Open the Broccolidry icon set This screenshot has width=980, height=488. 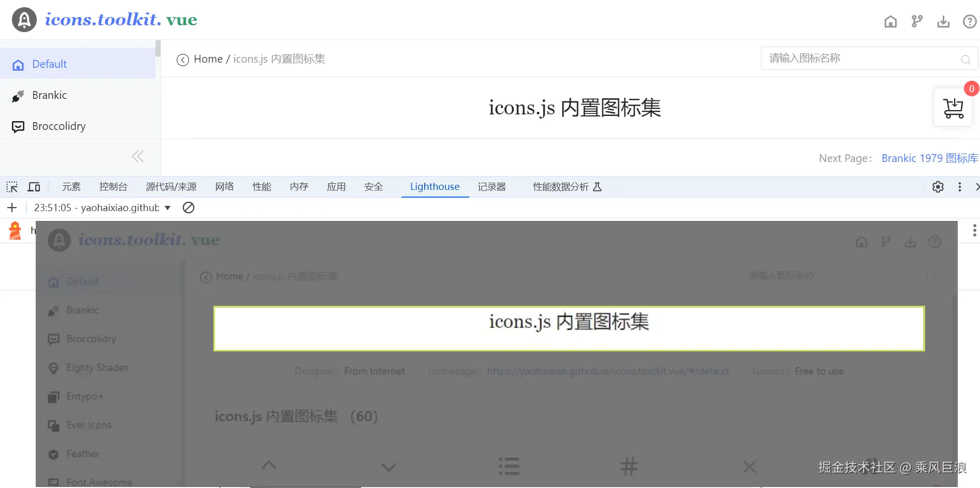tap(59, 126)
